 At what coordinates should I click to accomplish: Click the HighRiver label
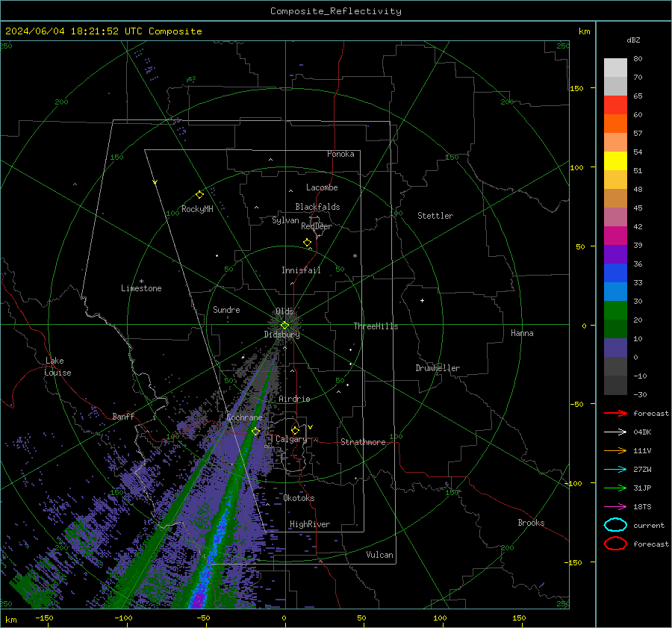coord(310,524)
